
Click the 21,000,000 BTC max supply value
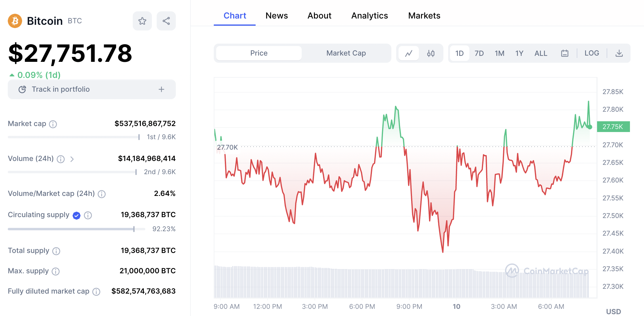pyautogui.click(x=148, y=271)
